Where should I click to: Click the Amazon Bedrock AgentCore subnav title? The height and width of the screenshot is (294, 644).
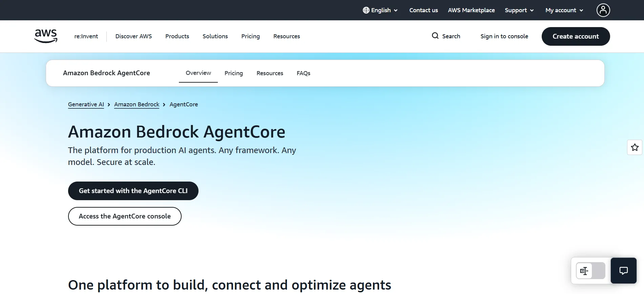tap(106, 73)
